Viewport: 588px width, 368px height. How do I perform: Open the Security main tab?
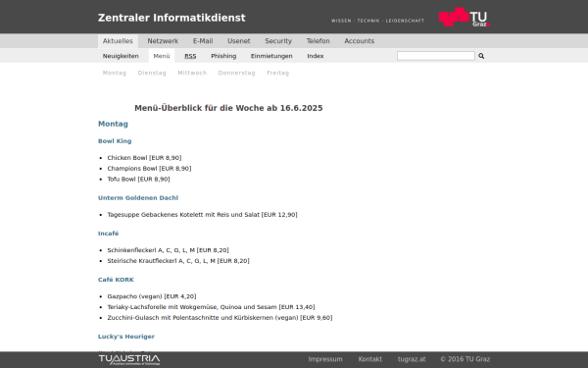click(278, 41)
